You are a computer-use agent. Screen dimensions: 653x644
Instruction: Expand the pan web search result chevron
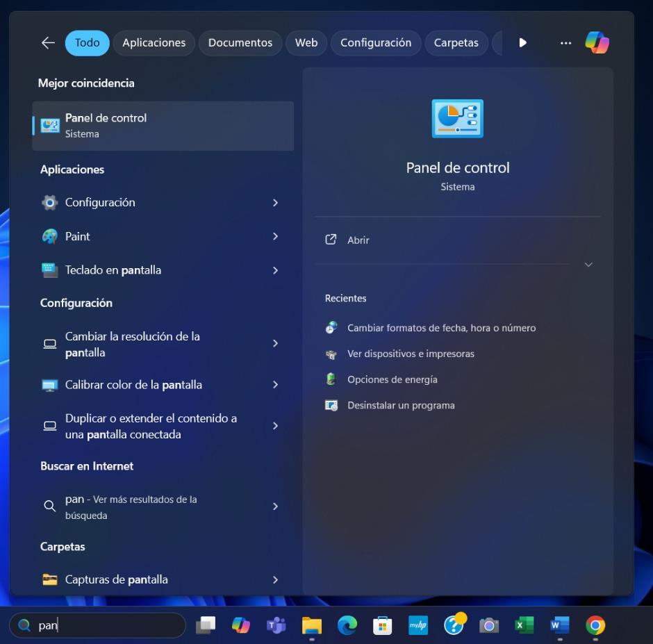(275, 506)
